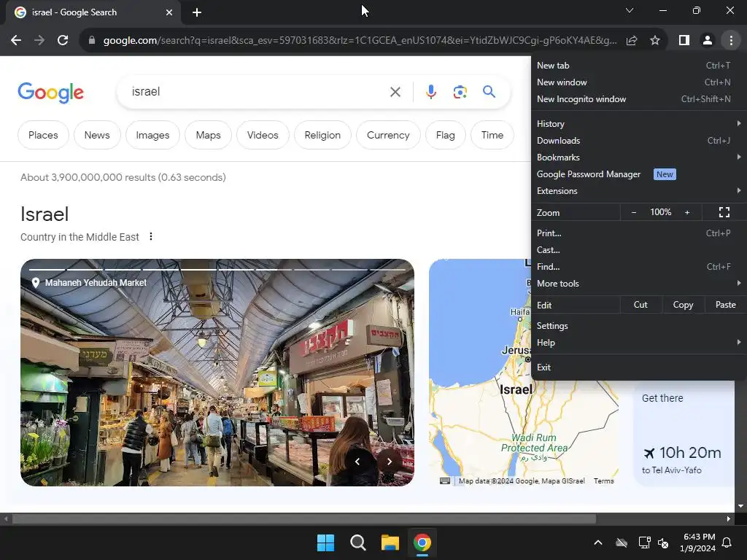Expand the Help submenu
This screenshot has height=560, width=747.
point(638,343)
